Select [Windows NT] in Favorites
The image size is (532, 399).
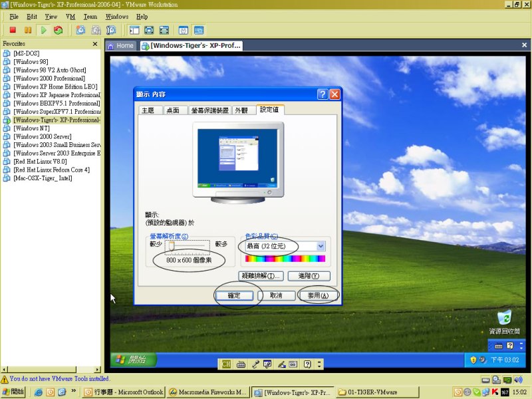pyautogui.click(x=31, y=128)
